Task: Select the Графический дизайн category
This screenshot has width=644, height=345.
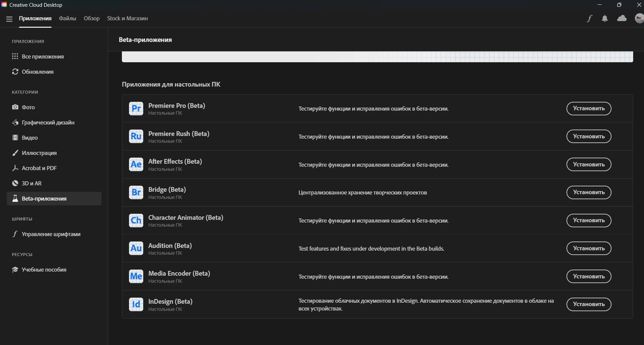Action: click(x=54, y=122)
